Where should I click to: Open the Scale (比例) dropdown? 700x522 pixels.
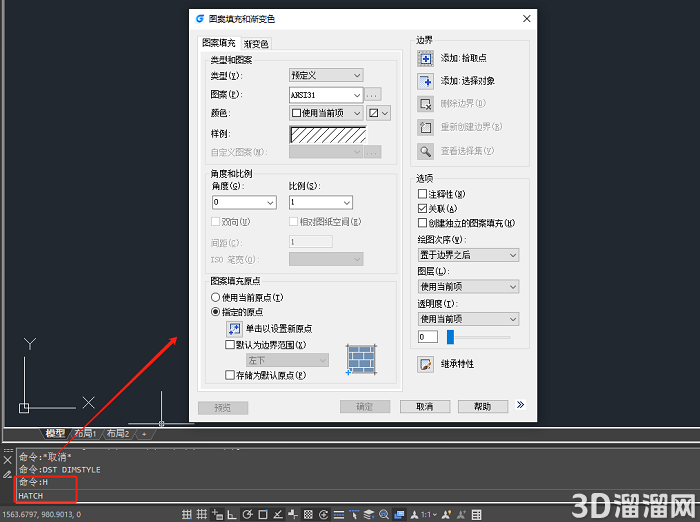(x=321, y=202)
